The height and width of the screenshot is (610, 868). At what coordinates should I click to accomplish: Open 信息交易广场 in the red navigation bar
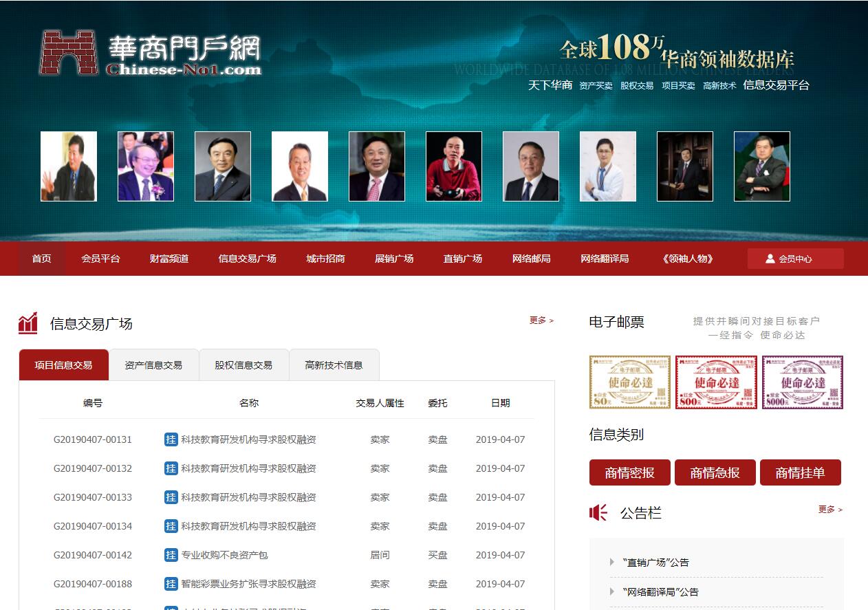(x=248, y=259)
